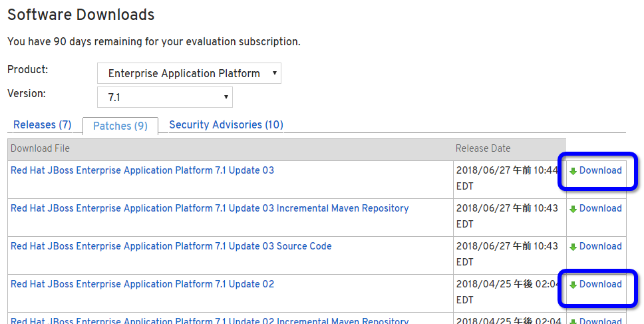
Task: Open the 7.1 Update 02 patch link
Action: [142, 284]
